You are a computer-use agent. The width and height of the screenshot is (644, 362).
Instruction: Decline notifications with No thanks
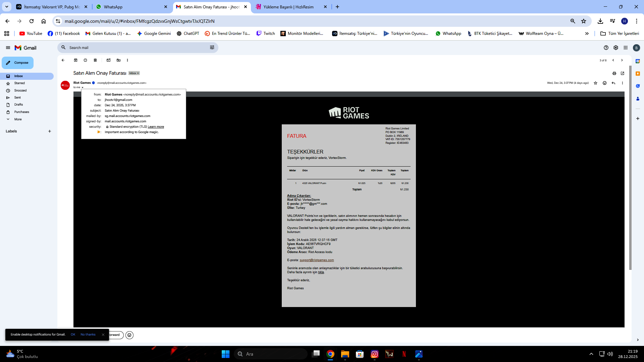click(x=88, y=335)
